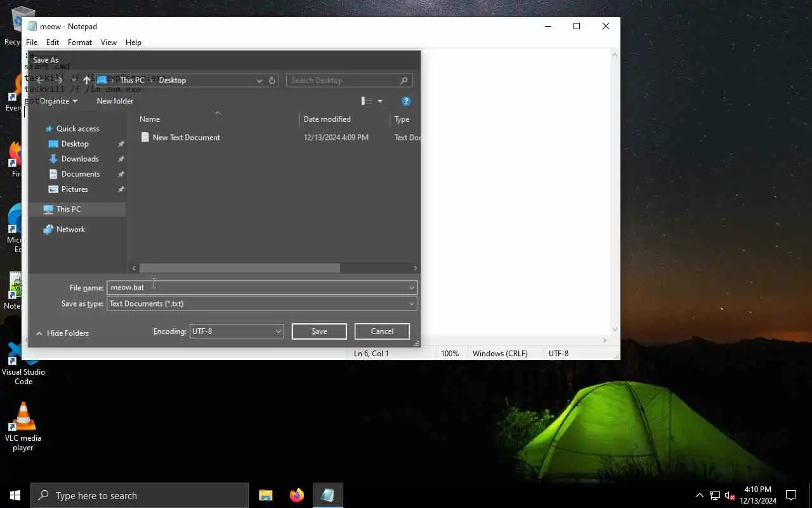Go up one folder level arrow
This screenshot has width=812, height=508.
pos(87,80)
